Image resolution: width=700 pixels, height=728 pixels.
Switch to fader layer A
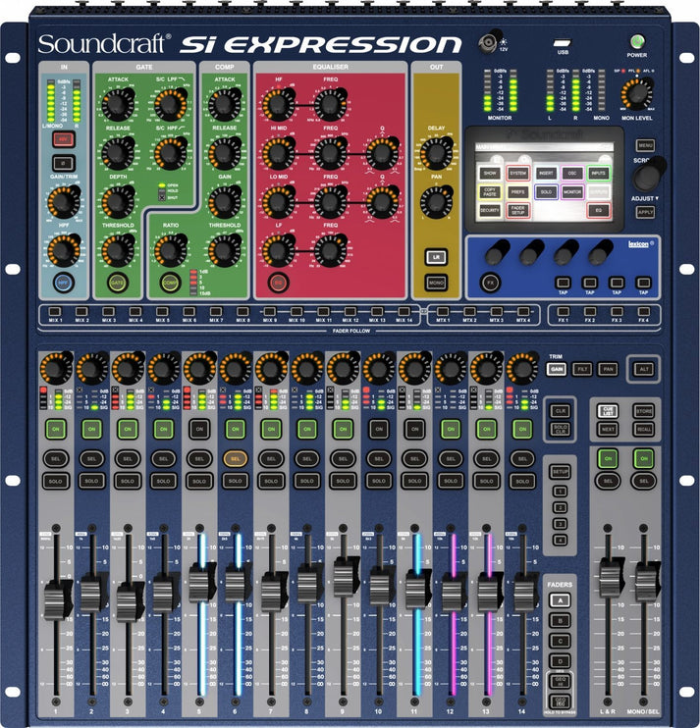coord(560,600)
